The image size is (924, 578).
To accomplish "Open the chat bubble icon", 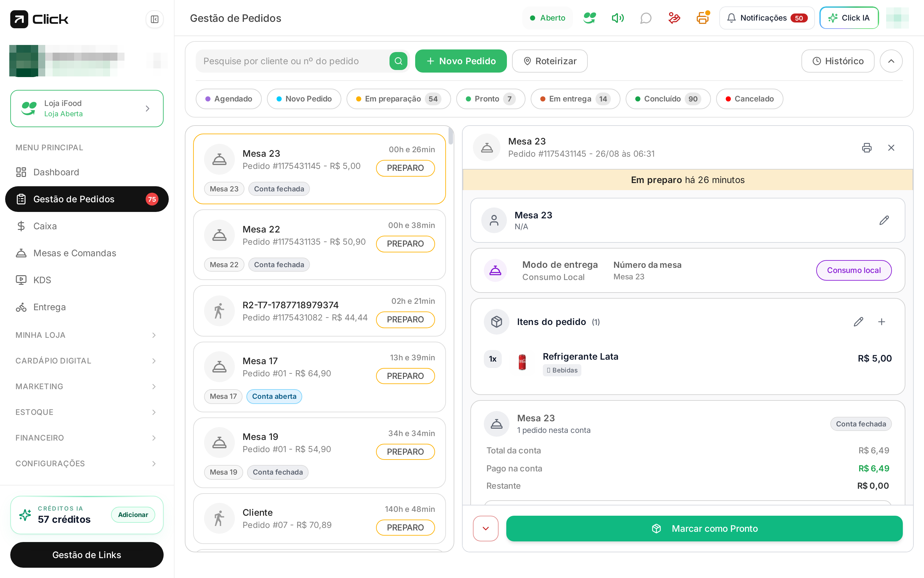I will pos(646,18).
